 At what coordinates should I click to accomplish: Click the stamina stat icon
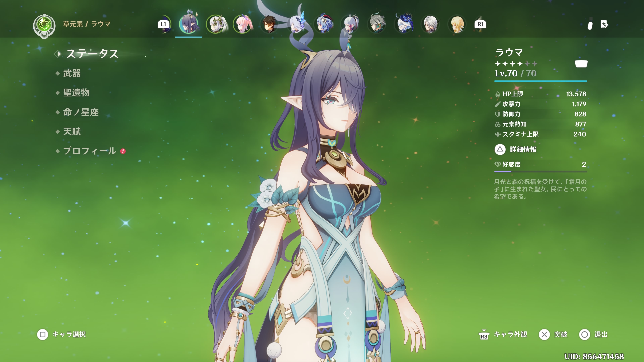coord(497,134)
